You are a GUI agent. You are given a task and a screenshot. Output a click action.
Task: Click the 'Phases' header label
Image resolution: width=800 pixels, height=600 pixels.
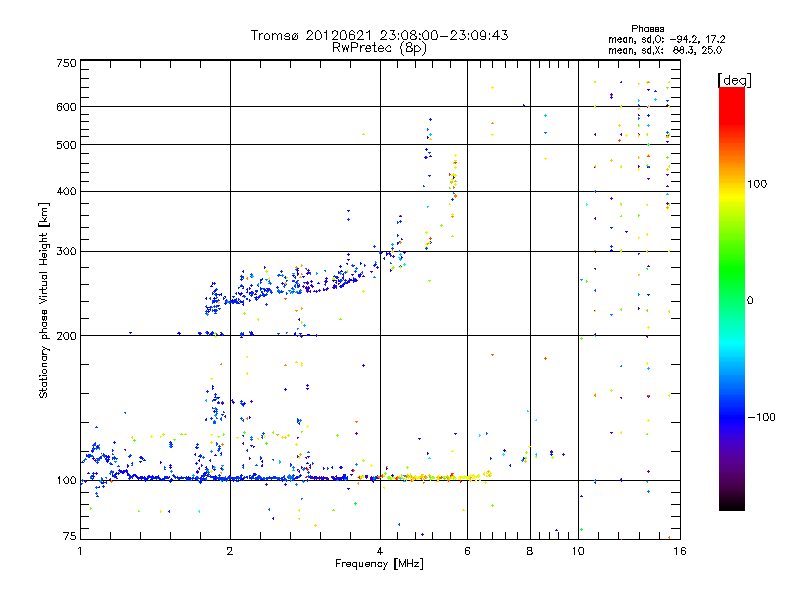pos(647,29)
